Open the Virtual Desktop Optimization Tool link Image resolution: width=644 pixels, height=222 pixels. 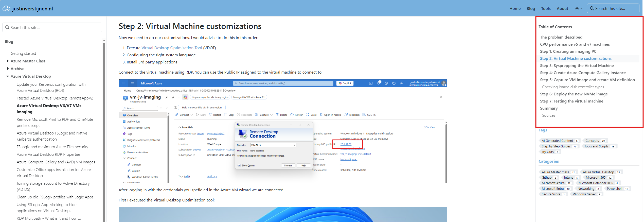(172, 48)
